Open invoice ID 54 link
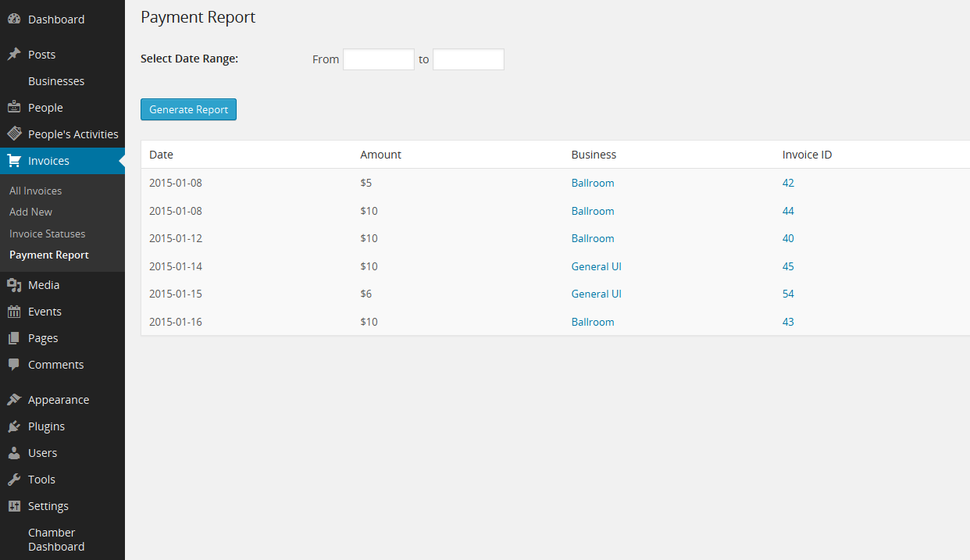Viewport: 970px width, 560px height. click(788, 294)
